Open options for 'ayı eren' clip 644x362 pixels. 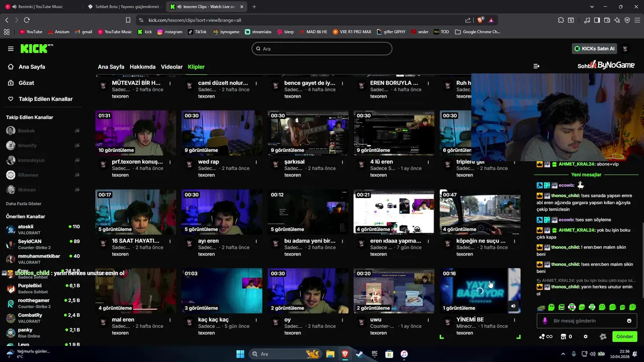coord(256,241)
